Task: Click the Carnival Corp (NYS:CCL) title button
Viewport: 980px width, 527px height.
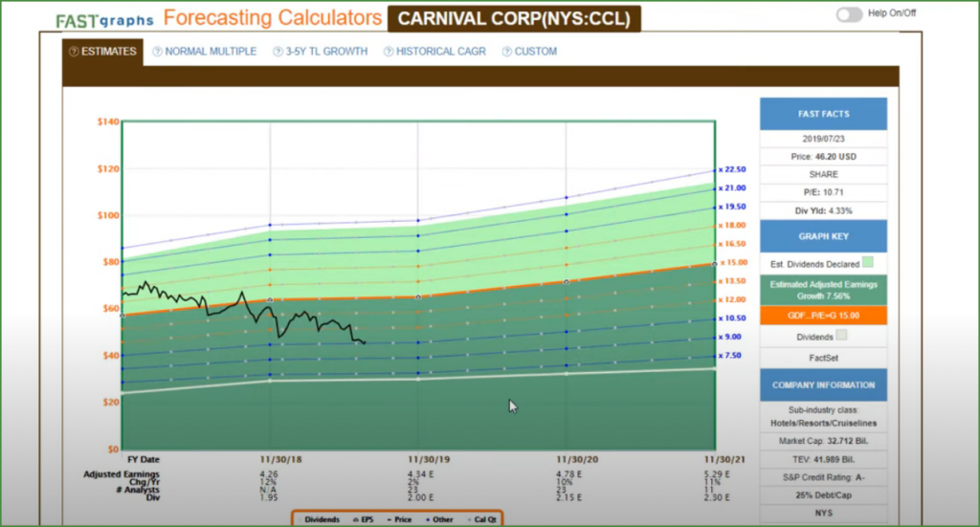Action: (514, 19)
